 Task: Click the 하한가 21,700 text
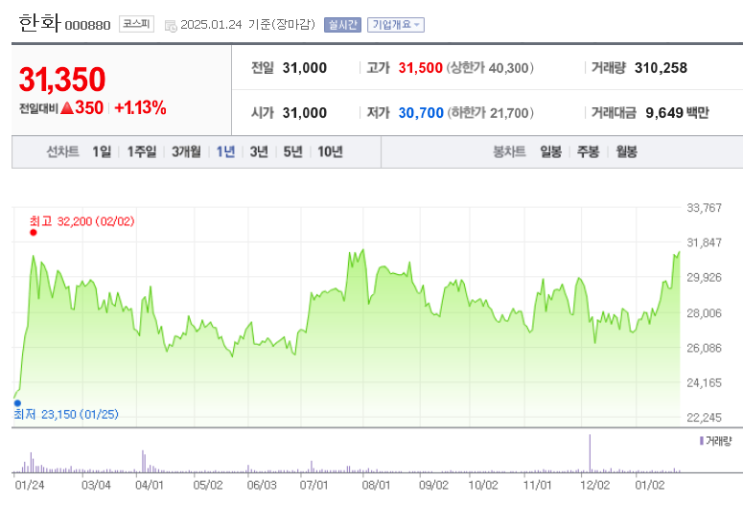click(490, 113)
